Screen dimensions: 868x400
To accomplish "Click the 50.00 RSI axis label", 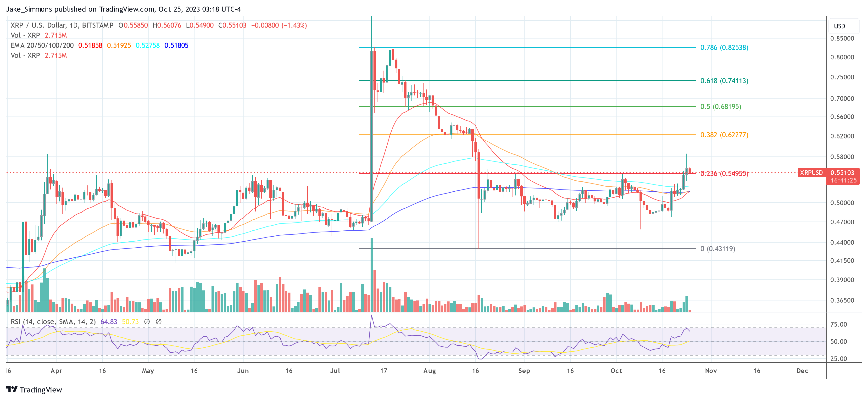I will (839, 342).
